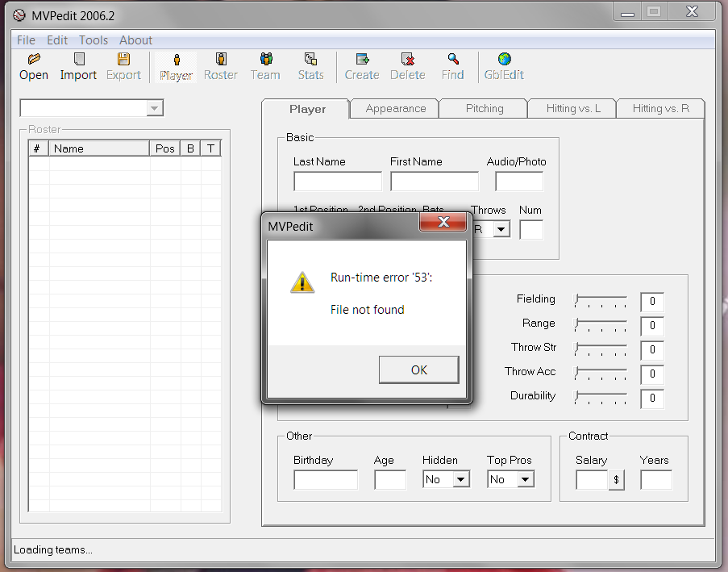
Task: Click the "File not found" message text
Action: 368,310
